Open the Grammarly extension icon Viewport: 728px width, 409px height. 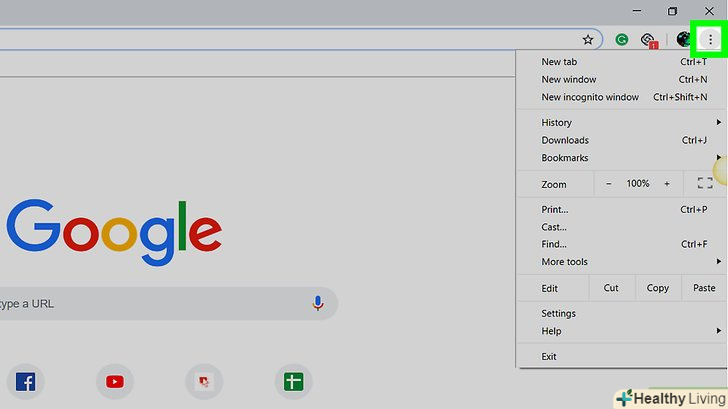click(x=622, y=39)
